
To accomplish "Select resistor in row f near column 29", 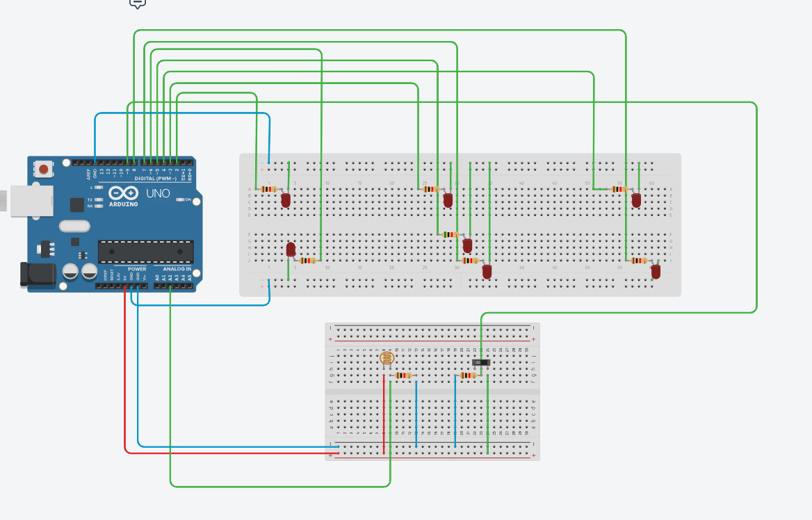I will 450,234.
